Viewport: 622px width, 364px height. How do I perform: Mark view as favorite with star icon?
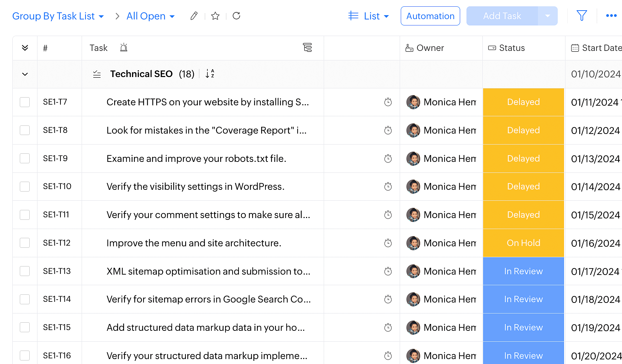pos(215,16)
